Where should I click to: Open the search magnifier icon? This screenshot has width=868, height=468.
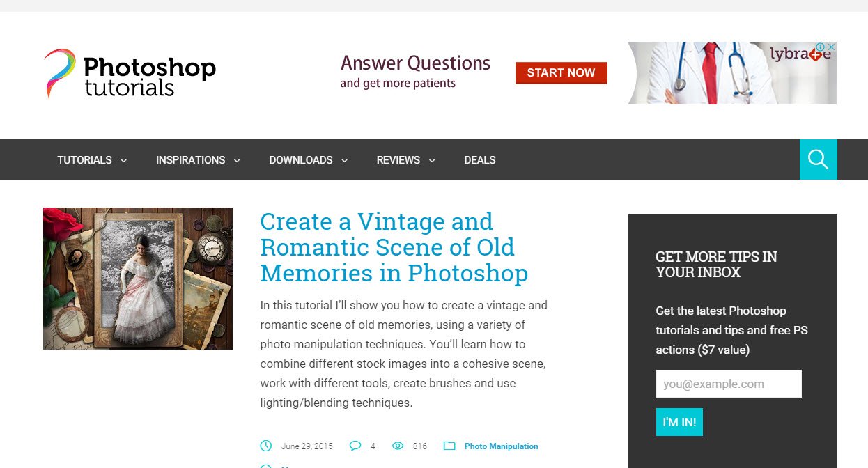point(818,159)
